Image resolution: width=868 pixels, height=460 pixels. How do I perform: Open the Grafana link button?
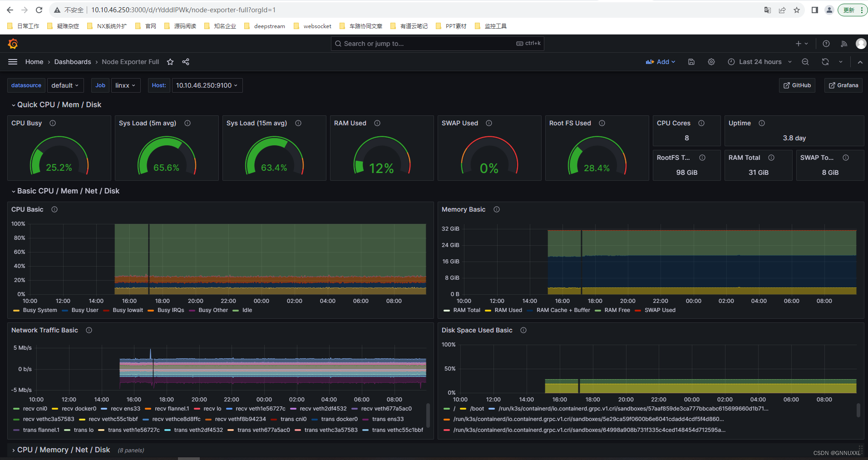843,85
